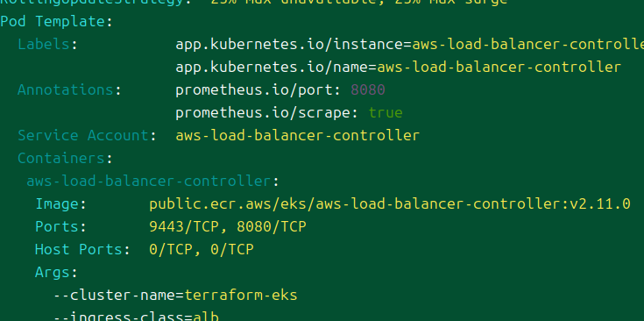Click the Annotations field name
Image resolution: width=644 pixels, height=321 pixels.
[66, 89]
